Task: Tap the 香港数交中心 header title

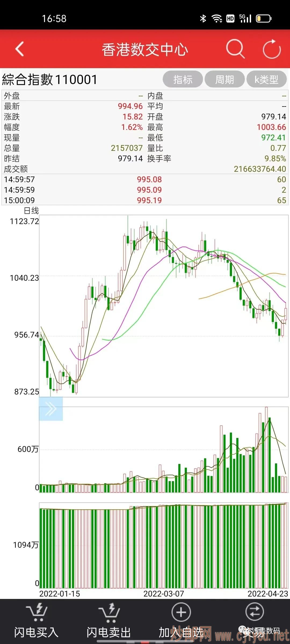Action: coord(145,50)
